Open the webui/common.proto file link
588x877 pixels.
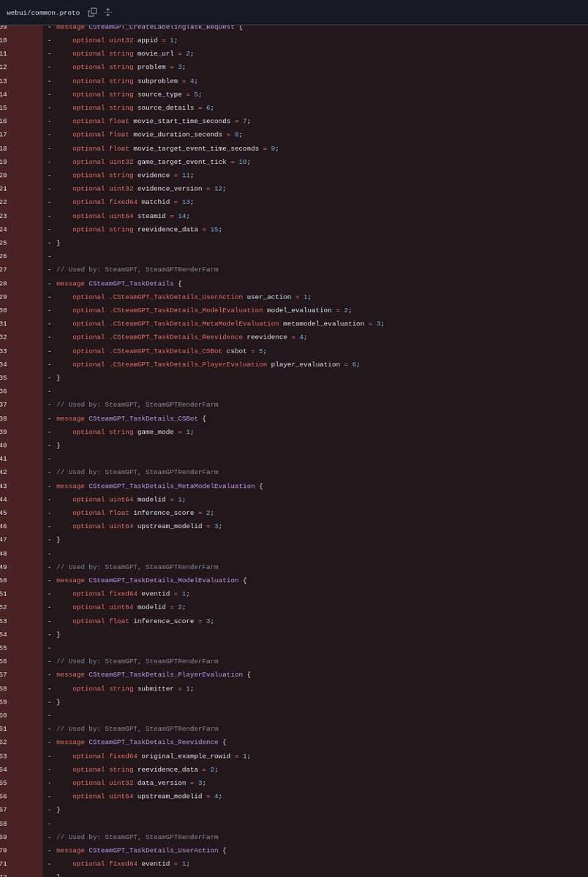pyautogui.click(x=43, y=12)
